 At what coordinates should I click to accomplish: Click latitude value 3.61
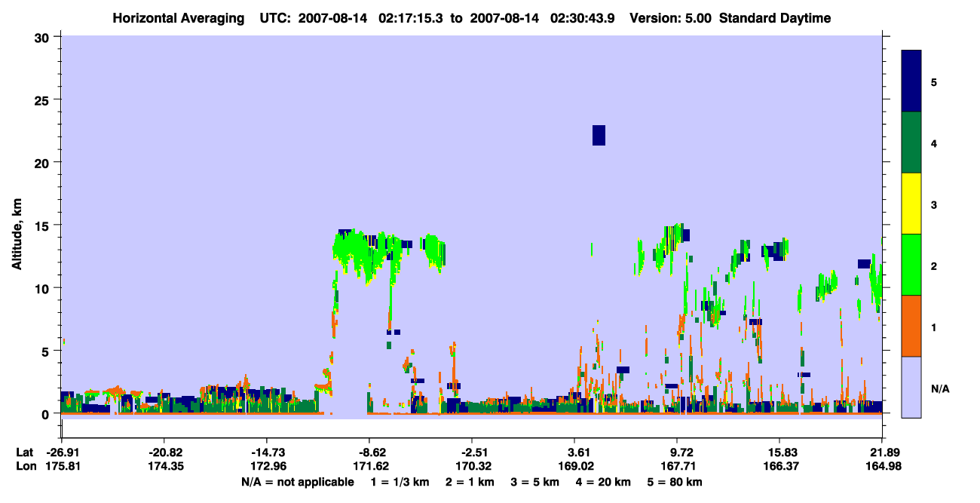coord(575,452)
